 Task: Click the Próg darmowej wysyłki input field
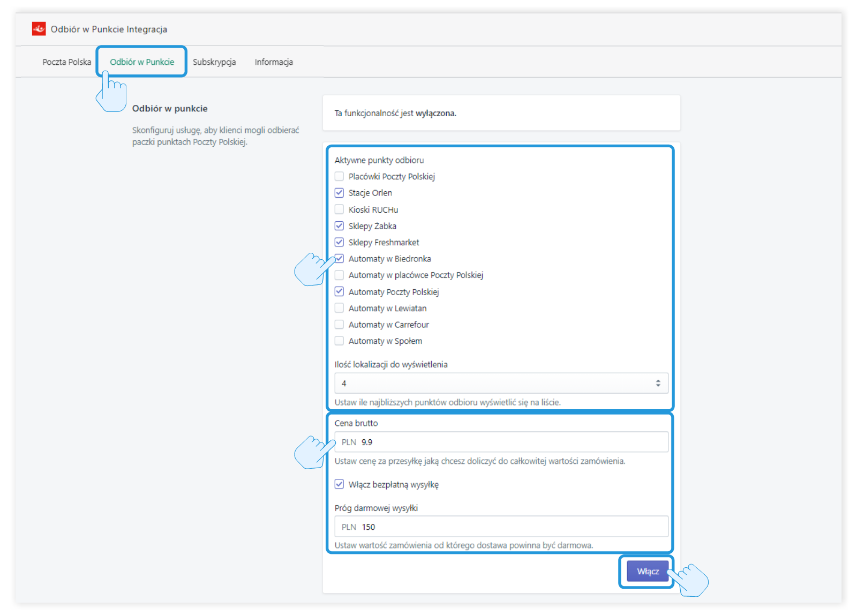click(x=501, y=527)
